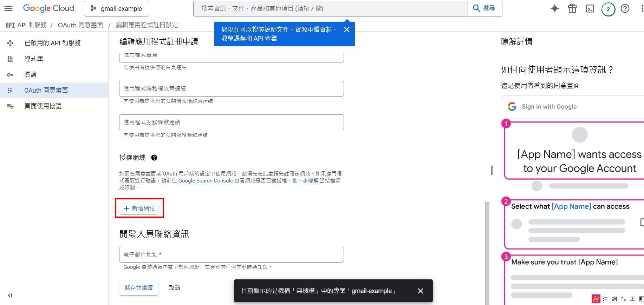Go to API 和服務 breadcrumb
Viewport: 644px width, 305px height.
click(x=32, y=25)
